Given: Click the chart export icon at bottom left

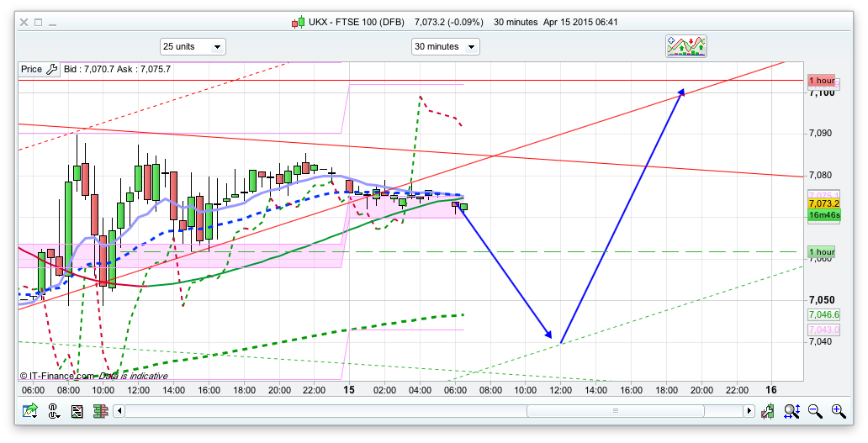Looking at the screenshot, I should click(30, 411).
